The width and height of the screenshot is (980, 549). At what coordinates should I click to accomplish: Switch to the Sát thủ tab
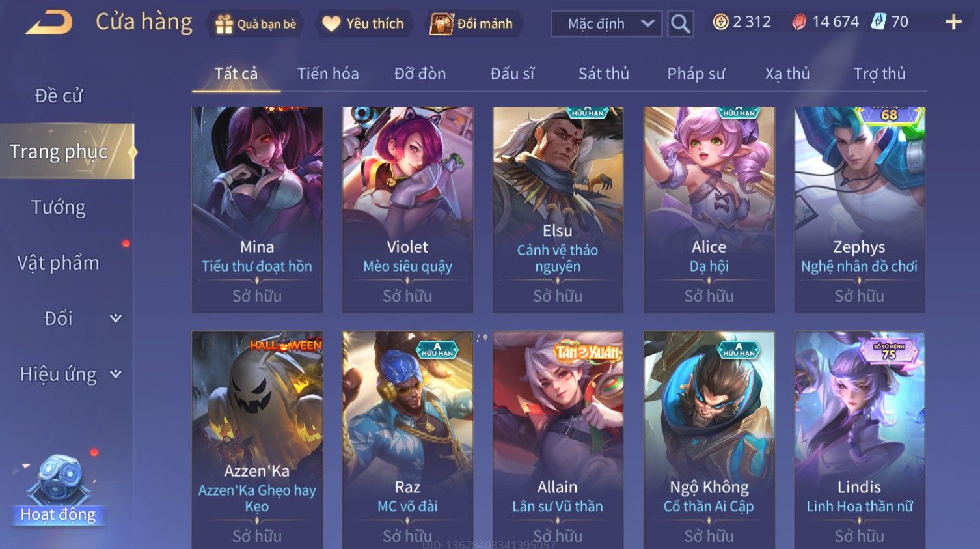(603, 74)
